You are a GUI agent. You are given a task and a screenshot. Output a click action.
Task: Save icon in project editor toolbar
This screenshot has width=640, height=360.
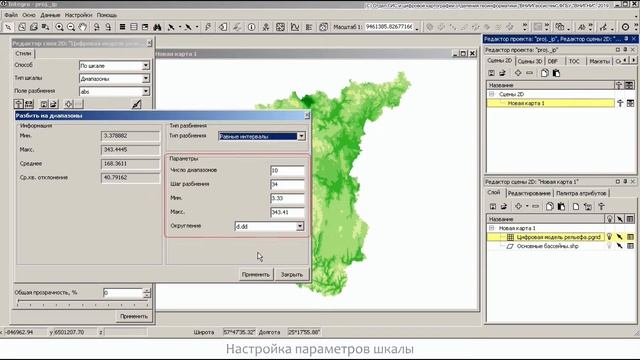[491, 73]
